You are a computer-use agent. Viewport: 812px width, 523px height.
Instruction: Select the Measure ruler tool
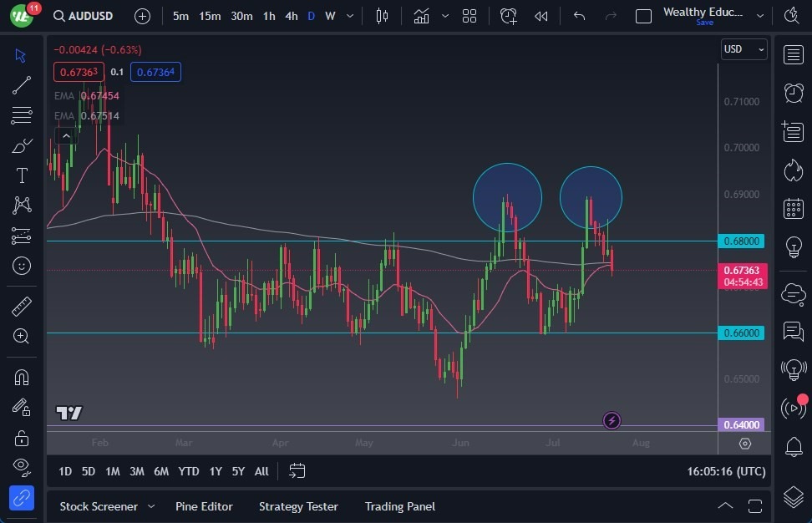pyautogui.click(x=21, y=305)
